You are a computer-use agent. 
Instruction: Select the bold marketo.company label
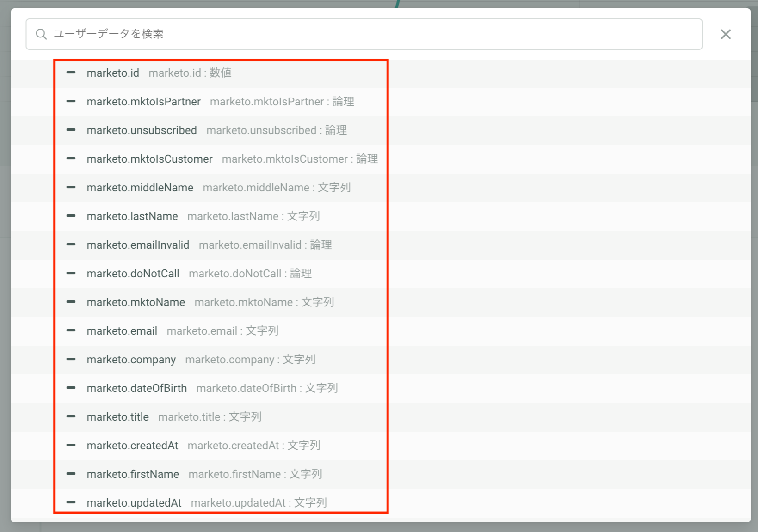pyautogui.click(x=131, y=360)
